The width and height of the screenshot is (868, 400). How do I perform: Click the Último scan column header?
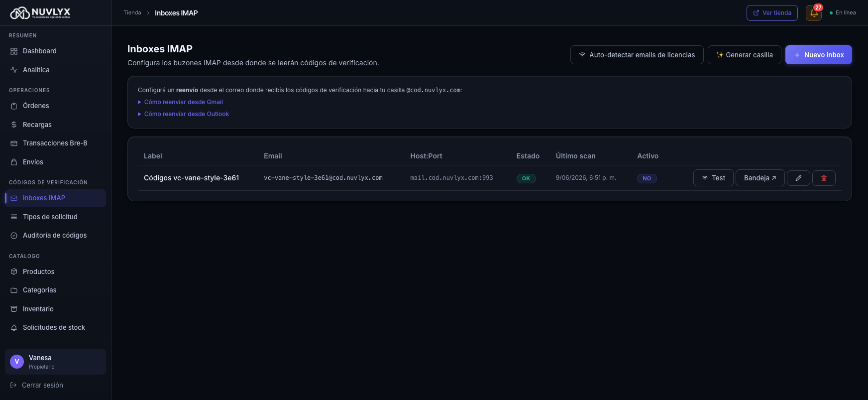575,156
